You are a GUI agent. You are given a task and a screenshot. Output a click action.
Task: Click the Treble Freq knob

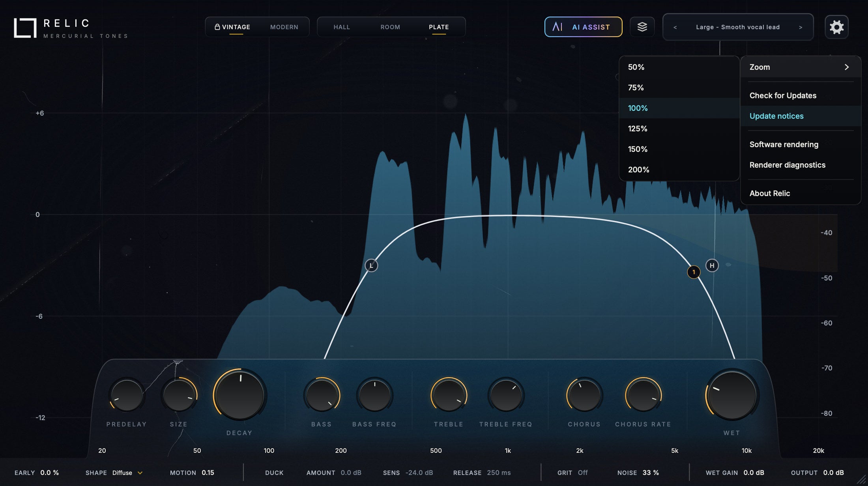tap(506, 395)
